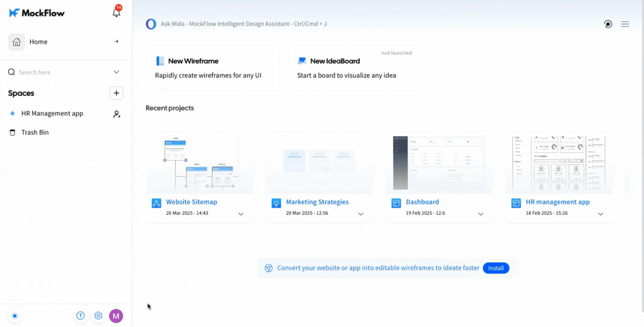Open the M user profile avatar
This screenshot has width=644, height=327.
tap(116, 316)
